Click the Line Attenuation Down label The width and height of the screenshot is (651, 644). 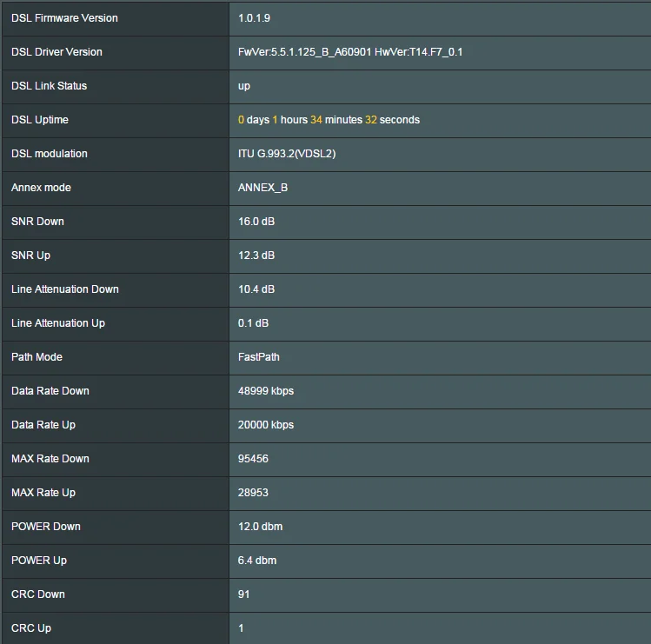pos(65,289)
